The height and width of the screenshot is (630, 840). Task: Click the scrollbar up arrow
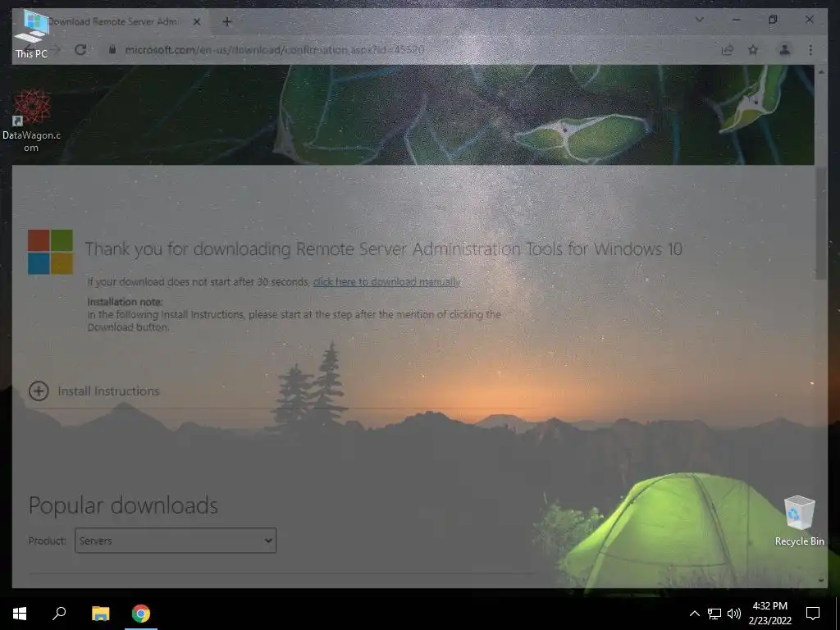(821, 71)
